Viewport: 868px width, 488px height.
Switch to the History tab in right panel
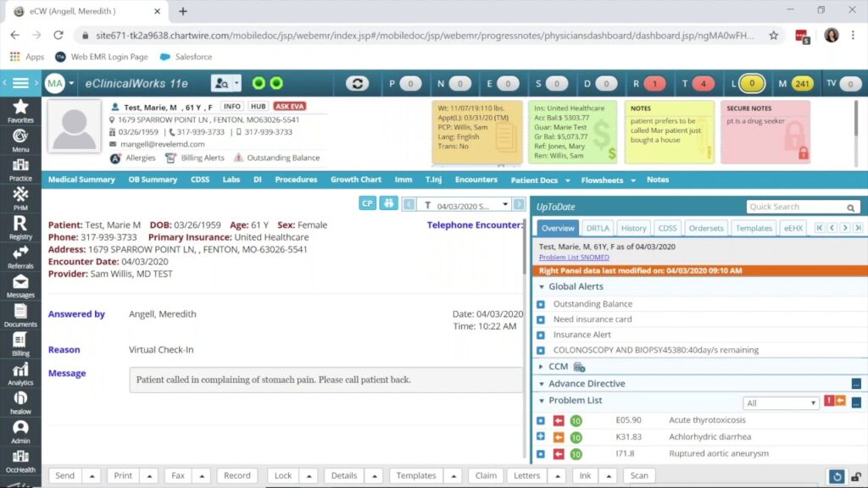tap(633, 228)
